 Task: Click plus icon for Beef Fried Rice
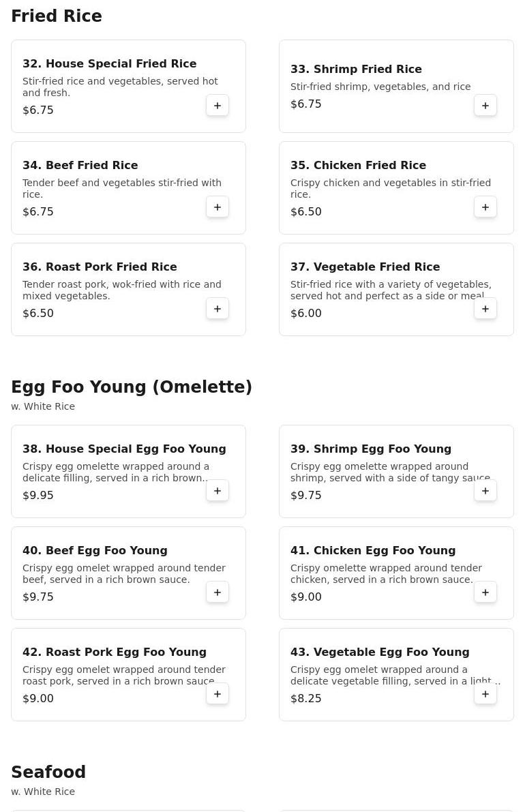click(217, 207)
